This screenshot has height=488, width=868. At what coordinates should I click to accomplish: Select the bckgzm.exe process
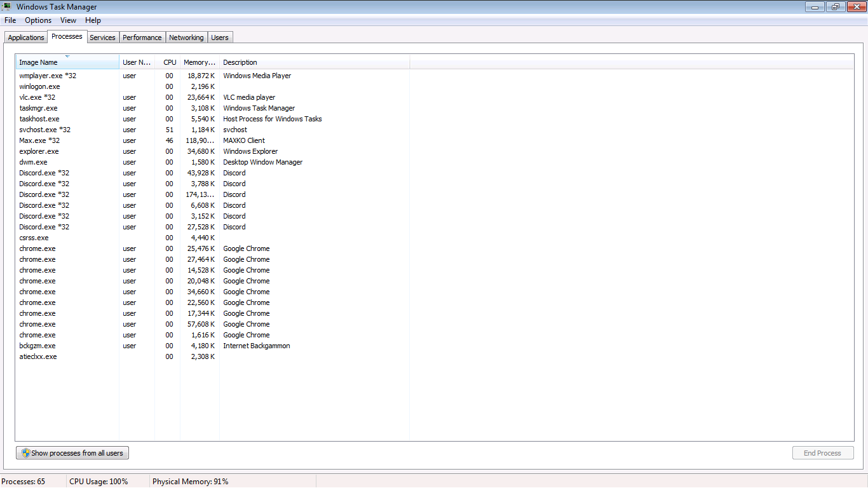click(x=213, y=346)
